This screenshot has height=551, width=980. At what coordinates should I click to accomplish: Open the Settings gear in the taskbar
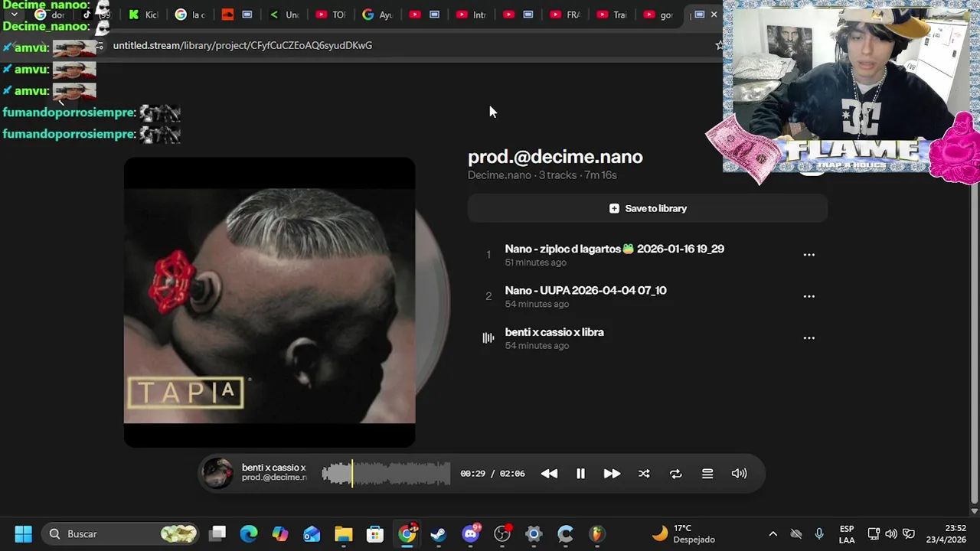534,533
